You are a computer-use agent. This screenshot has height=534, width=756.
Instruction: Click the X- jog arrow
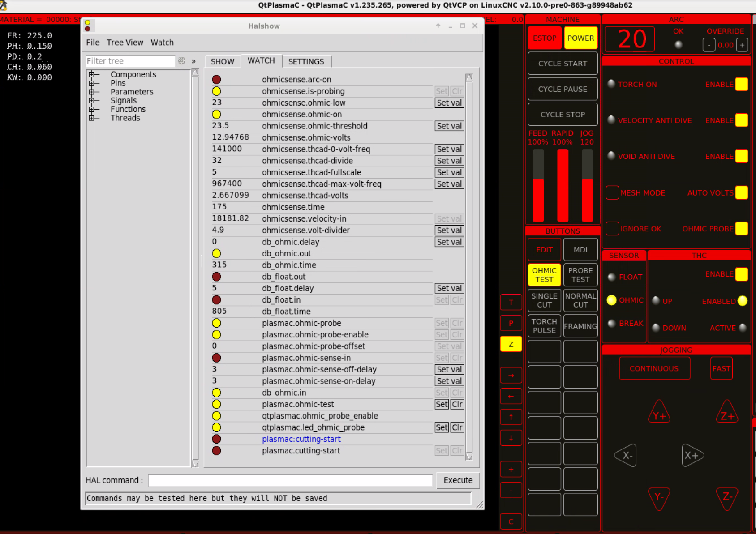coord(626,455)
